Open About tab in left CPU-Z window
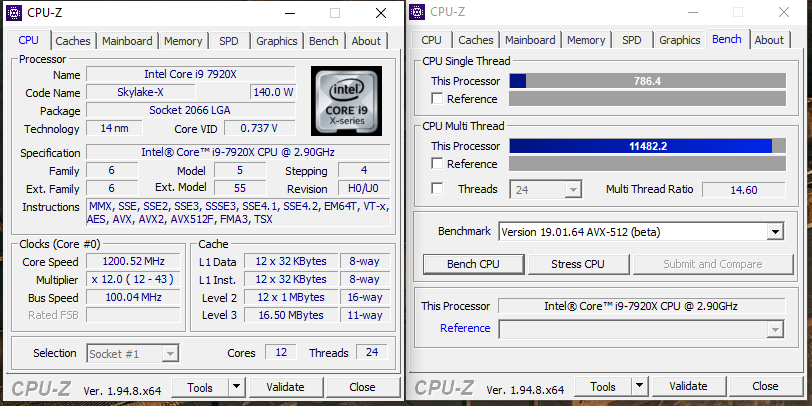Image resolution: width=812 pixels, height=406 pixels. click(x=366, y=41)
